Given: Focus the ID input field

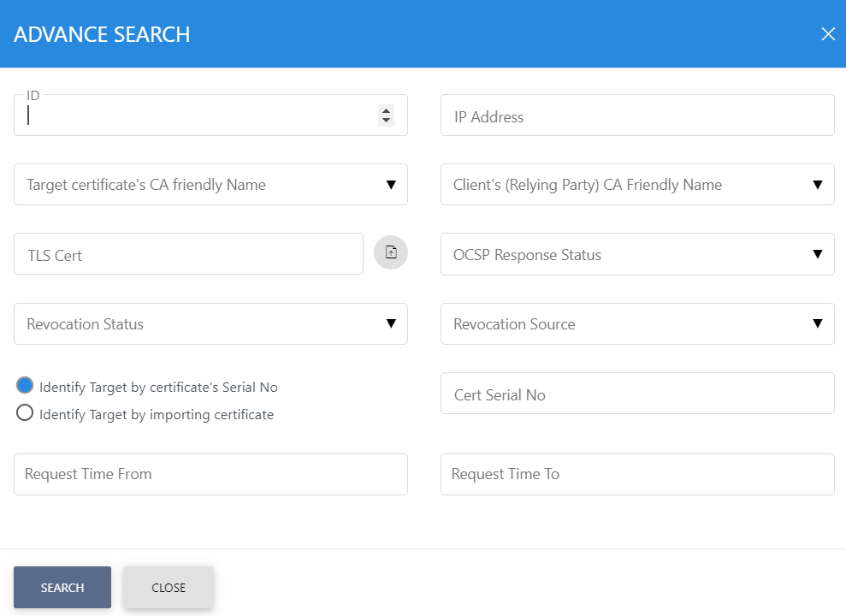Looking at the screenshot, I should click(197, 116).
